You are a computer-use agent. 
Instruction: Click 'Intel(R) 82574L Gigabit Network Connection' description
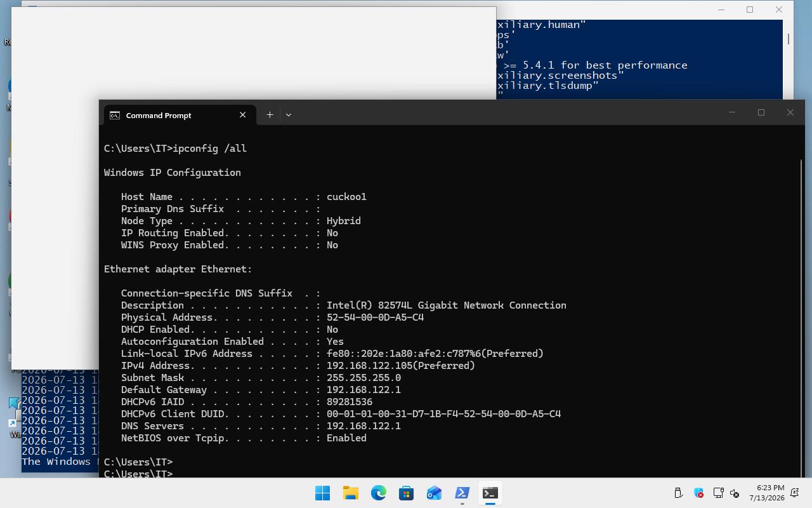click(x=447, y=305)
